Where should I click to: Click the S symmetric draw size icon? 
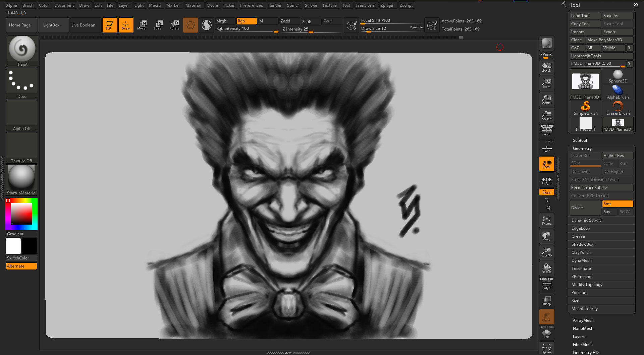(x=352, y=25)
